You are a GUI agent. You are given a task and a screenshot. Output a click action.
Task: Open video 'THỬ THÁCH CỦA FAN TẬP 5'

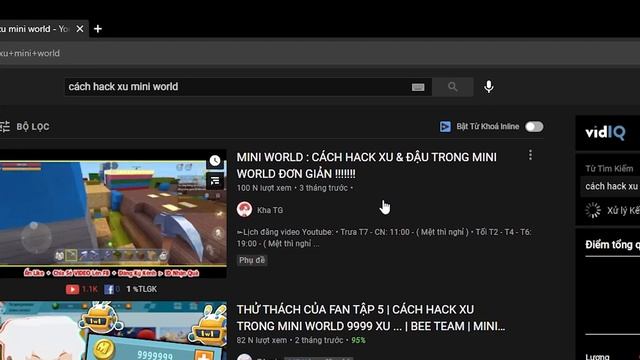coord(371,318)
